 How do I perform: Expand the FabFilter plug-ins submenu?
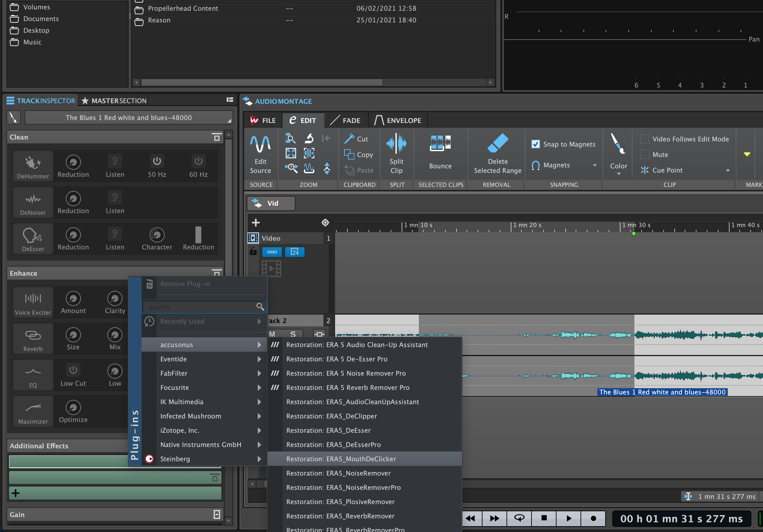pos(204,373)
